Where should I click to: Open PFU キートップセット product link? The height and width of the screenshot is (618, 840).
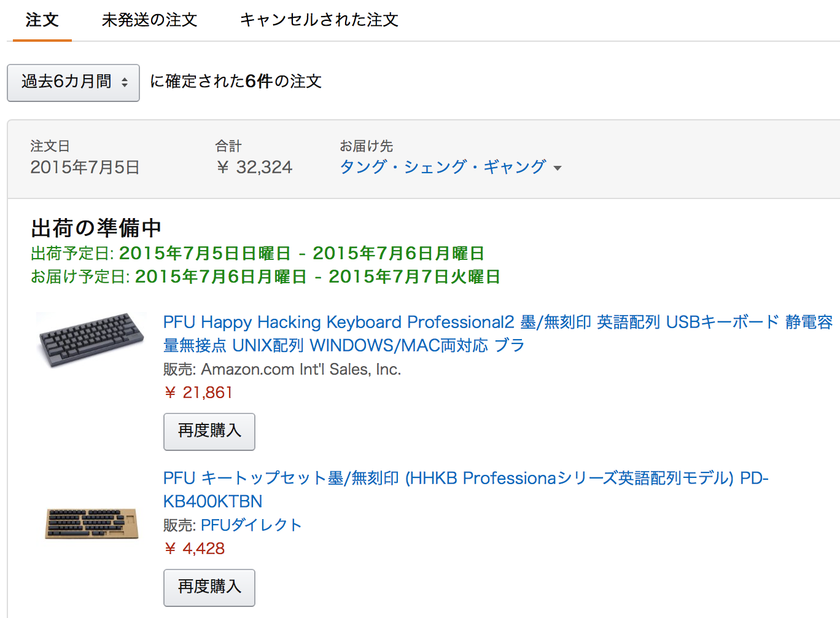click(465, 490)
